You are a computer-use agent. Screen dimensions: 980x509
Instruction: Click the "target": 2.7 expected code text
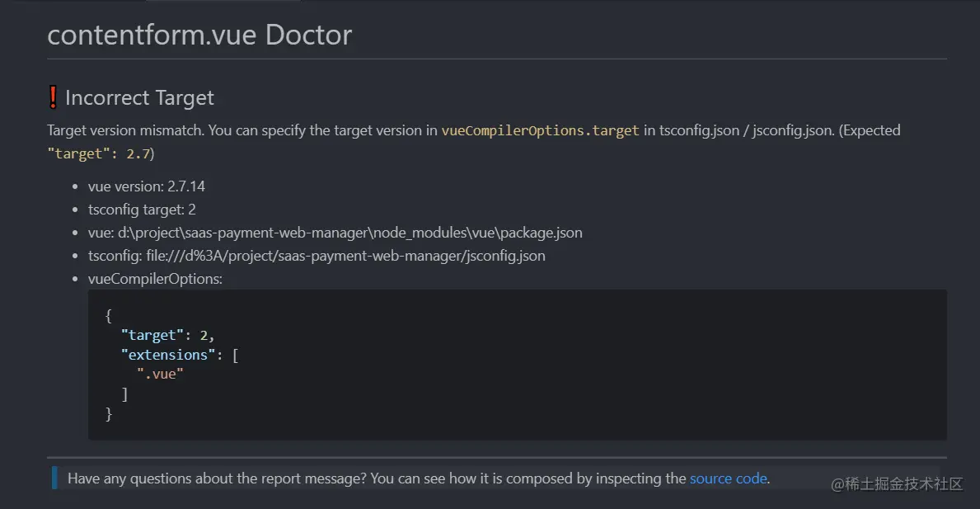[99, 153]
